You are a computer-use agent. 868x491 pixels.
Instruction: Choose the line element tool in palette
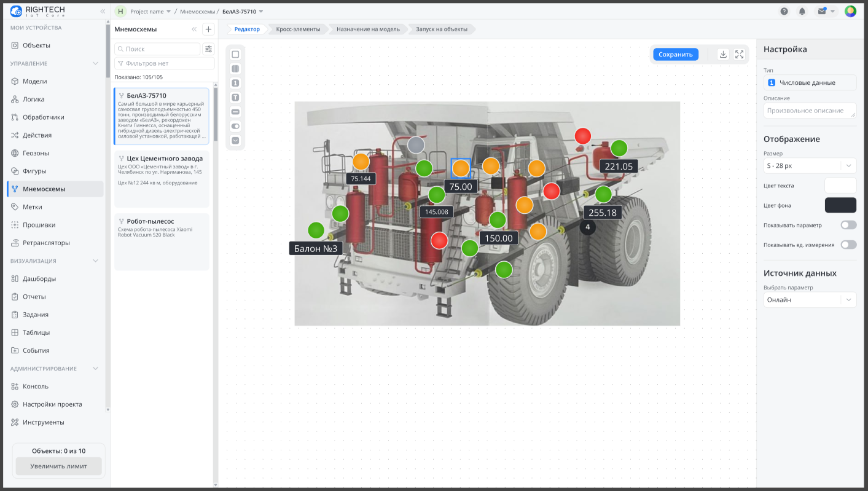235,112
